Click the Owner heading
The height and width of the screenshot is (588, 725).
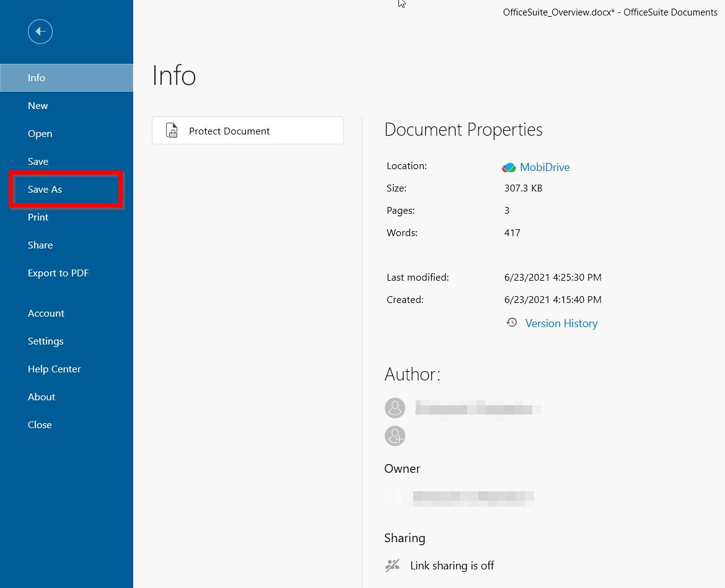pyautogui.click(x=402, y=468)
